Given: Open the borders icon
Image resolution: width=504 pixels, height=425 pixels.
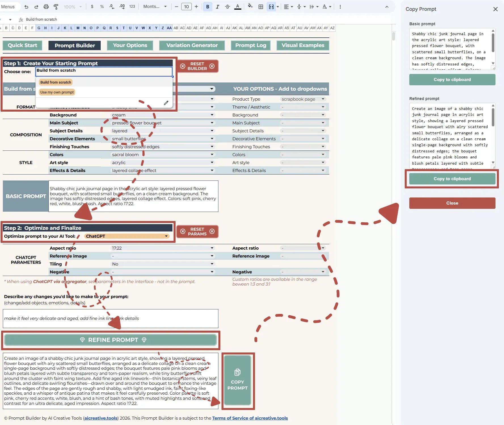Looking at the screenshot, I should coord(261,7).
